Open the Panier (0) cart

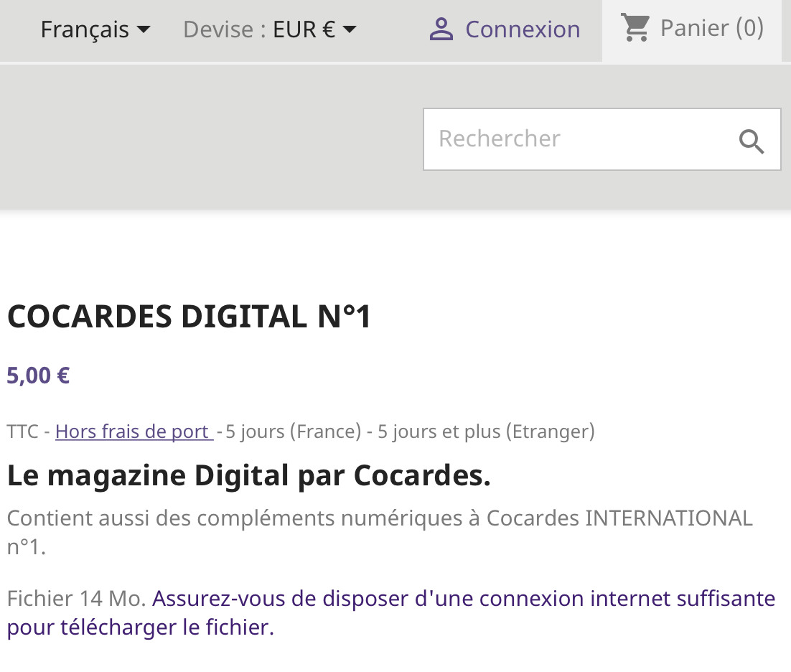coord(692,28)
